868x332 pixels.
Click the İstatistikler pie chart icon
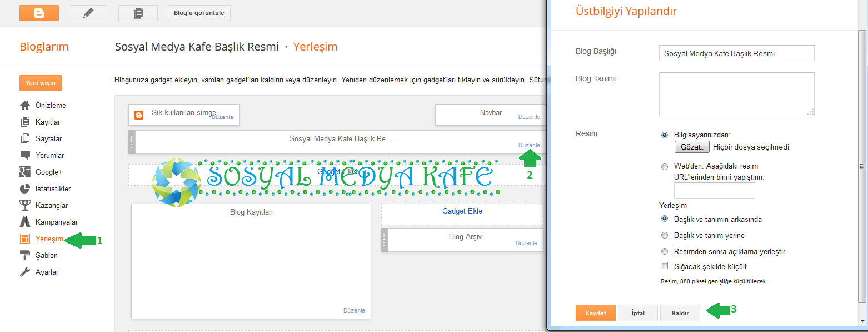coord(25,189)
